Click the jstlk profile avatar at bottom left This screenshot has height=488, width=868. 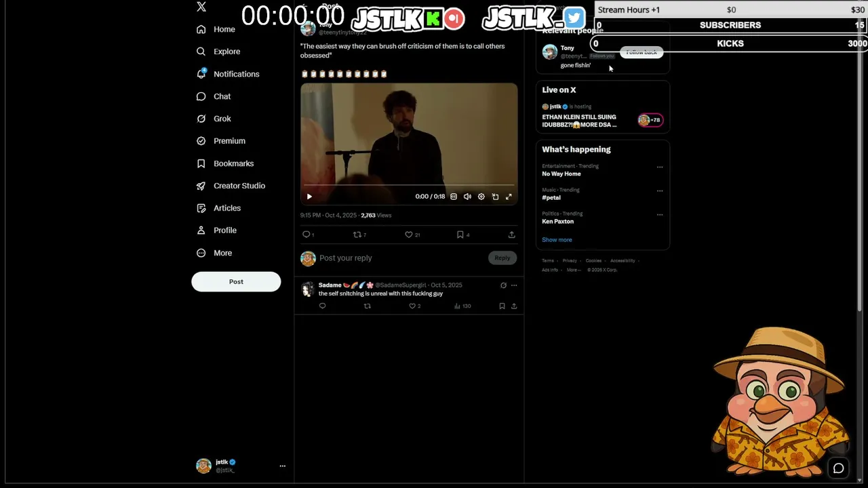coord(203,466)
